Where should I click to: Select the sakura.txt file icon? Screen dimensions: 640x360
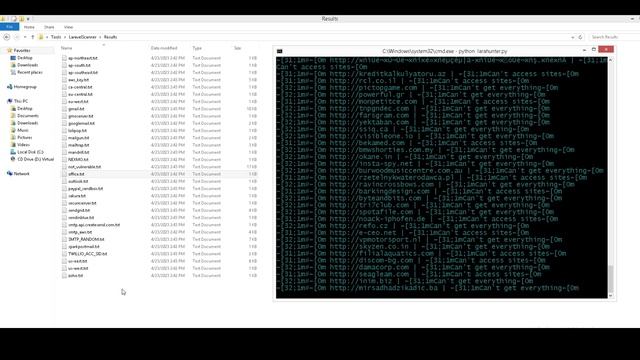click(64, 196)
